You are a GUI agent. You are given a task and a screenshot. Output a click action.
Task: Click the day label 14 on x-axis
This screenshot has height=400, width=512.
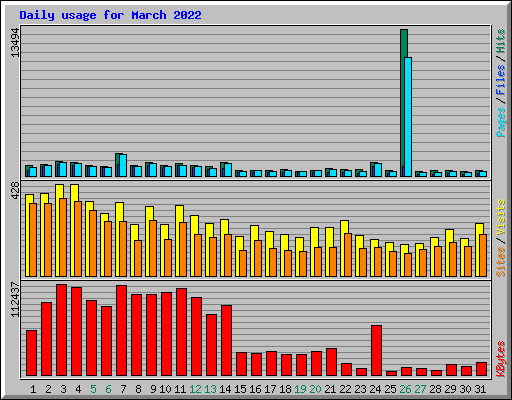[x=225, y=389]
